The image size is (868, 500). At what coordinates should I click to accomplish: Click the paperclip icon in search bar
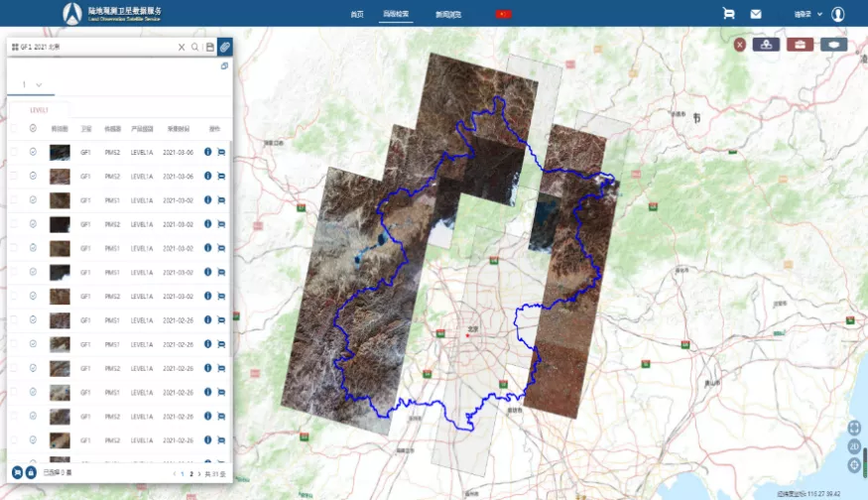(225, 47)
